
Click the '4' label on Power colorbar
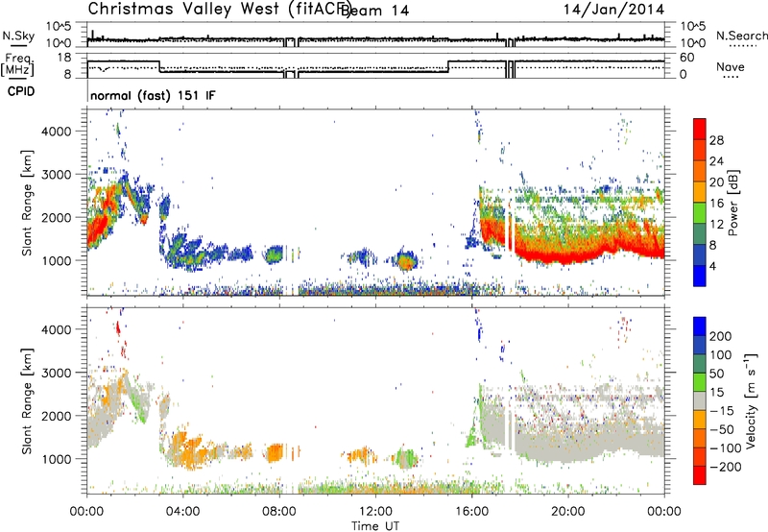pyautogui.click(x=712, y=266)
